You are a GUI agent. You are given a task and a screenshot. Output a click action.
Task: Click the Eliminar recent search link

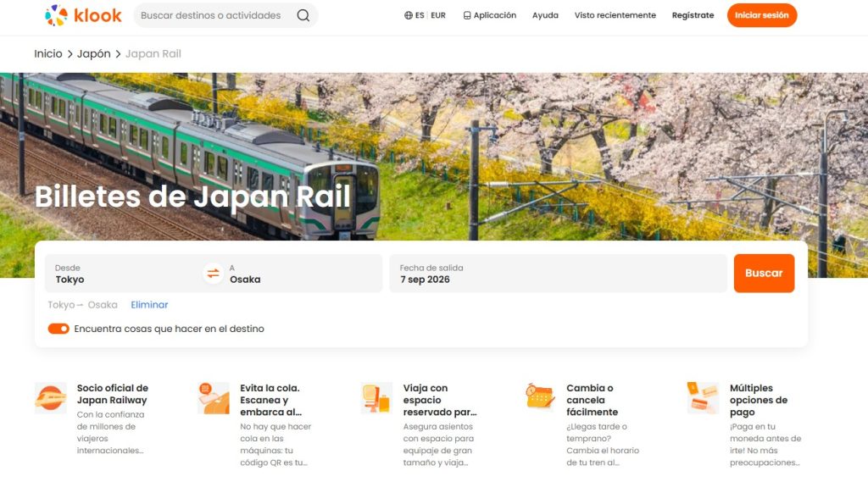(x=149, y=305)
